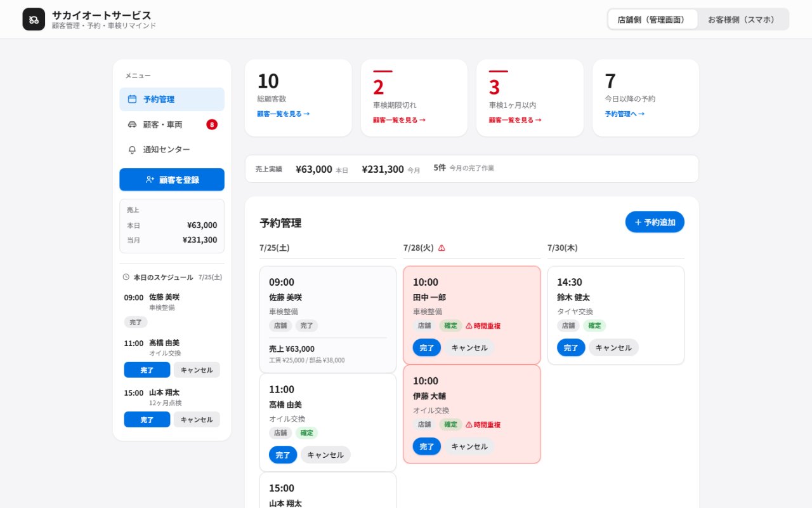Image resolution: width=812 pixels, height=508 pixels.
Task: Click 店舗 tag on 高橋 由美 card
Action: 280,433
